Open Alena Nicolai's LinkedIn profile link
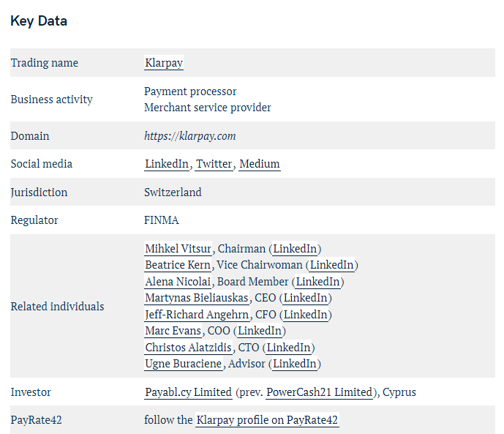 click(317, 282)
